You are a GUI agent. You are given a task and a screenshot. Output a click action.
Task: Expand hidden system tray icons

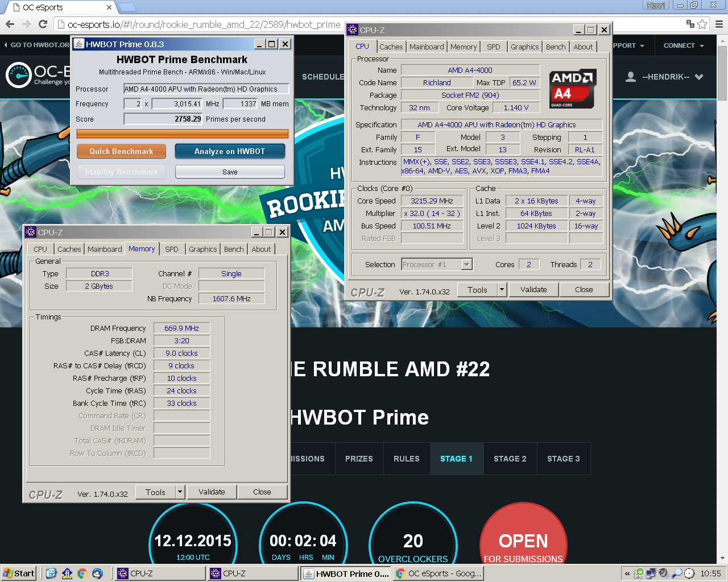coord(627,573)
